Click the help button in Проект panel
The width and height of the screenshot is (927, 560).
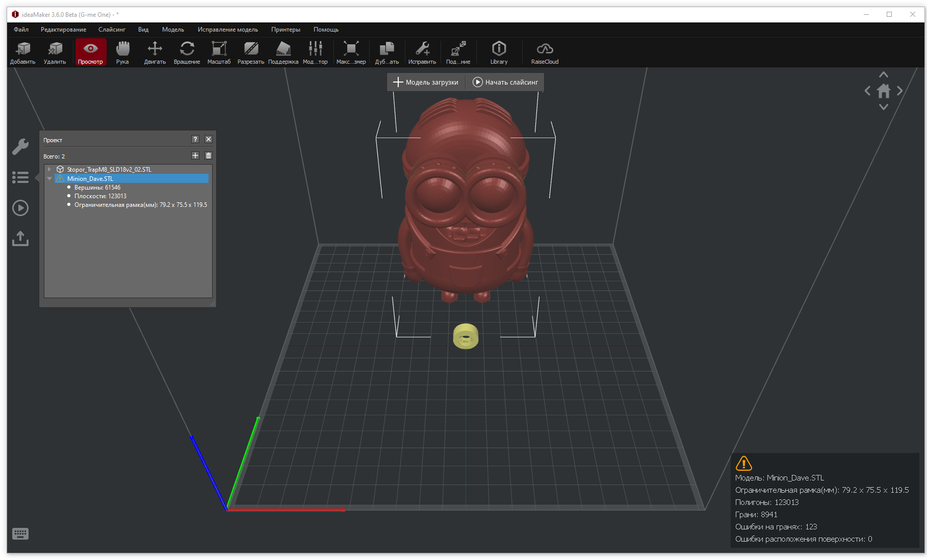195,139
